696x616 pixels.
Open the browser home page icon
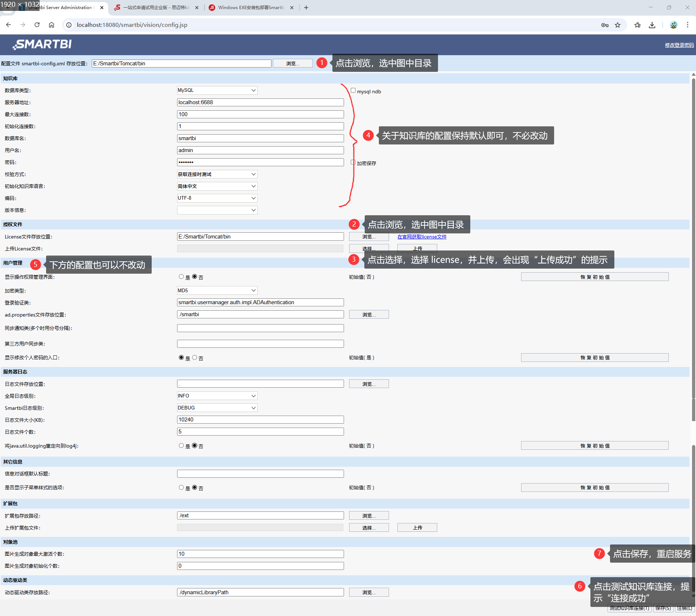[x=52, y=25]
